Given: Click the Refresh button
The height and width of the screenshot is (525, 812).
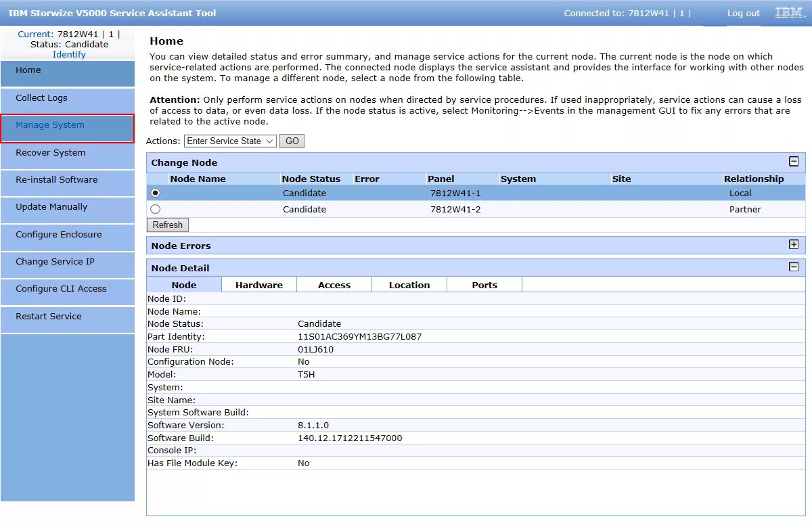Looking at the screenshot, I should coord(168,225).
